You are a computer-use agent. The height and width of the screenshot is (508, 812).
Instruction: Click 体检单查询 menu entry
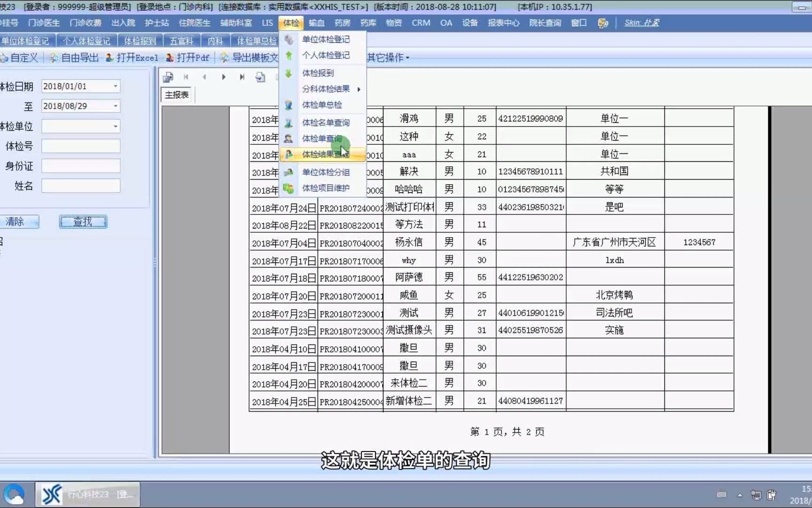click(322, 139)
